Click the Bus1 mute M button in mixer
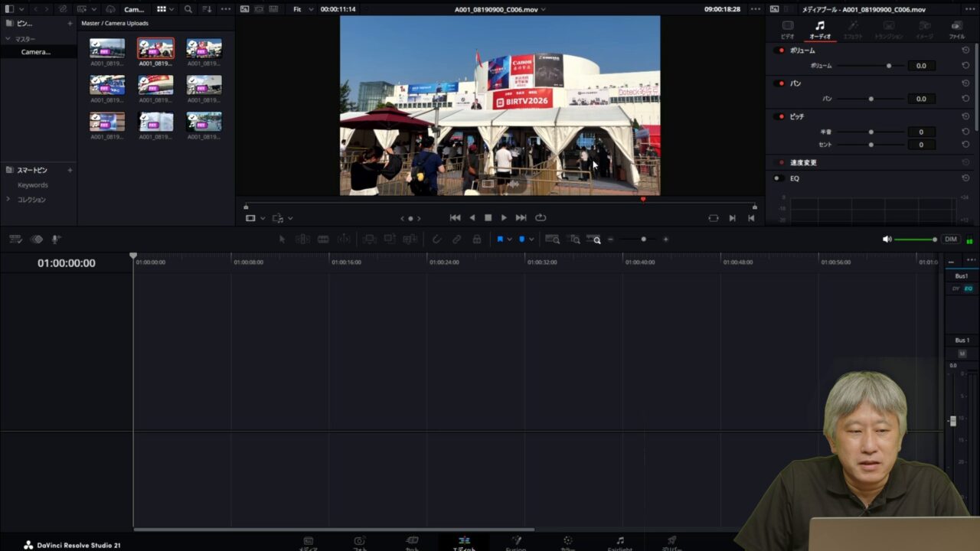Viewport: 980px width, 551px height. click(962, 353)
